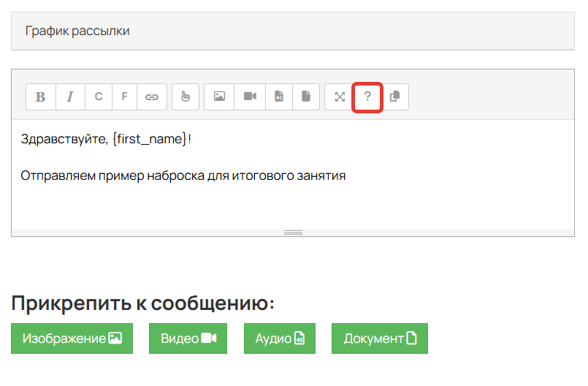Image resolution: width=588 pixels, height=386 pixels.
Task: Attach audio with Аудио button
Action: point(280,338)
